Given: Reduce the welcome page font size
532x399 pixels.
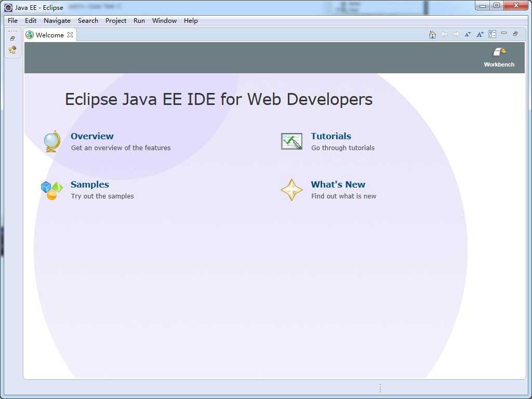Looking at the screenshot, I should pyautogui.click(x=468, y=34).
